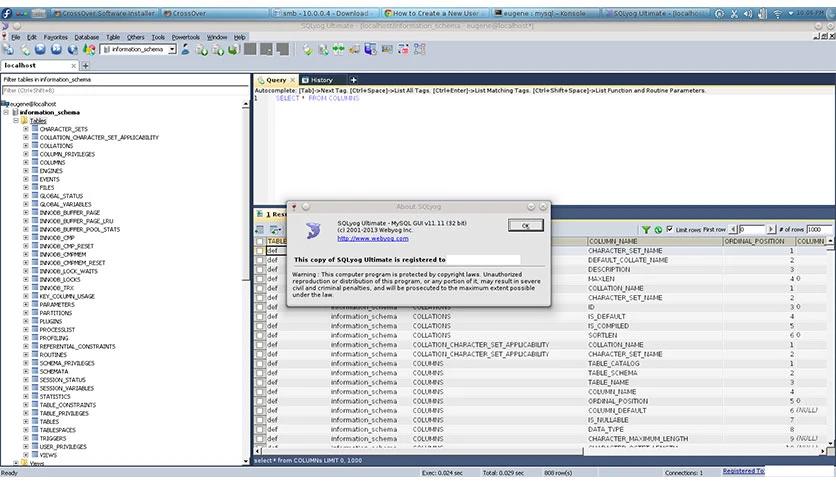Check the row with SORTLEN column
The image size is (836, 484).
point(260,335)
